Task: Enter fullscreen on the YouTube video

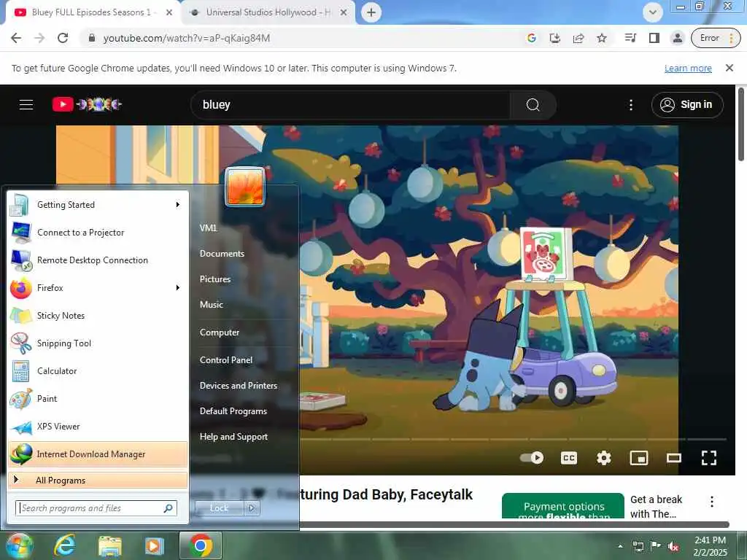Action: 709,458
